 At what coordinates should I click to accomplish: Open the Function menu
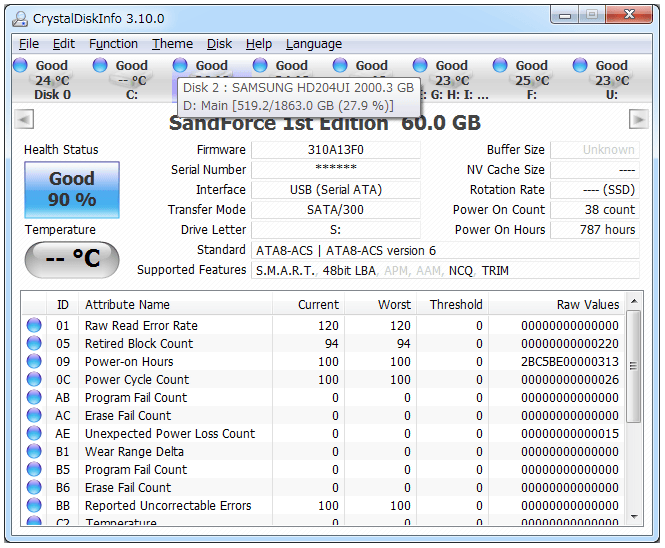[x=113, y=44]
